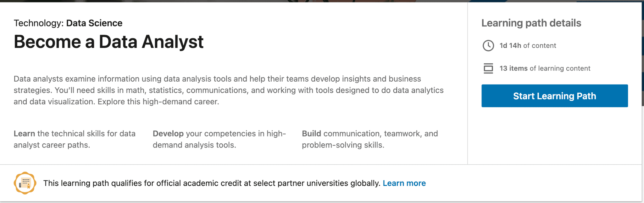Click the academic credit qualification statement
The height and width of the screenshot is (203, 644).
point(212,183)
